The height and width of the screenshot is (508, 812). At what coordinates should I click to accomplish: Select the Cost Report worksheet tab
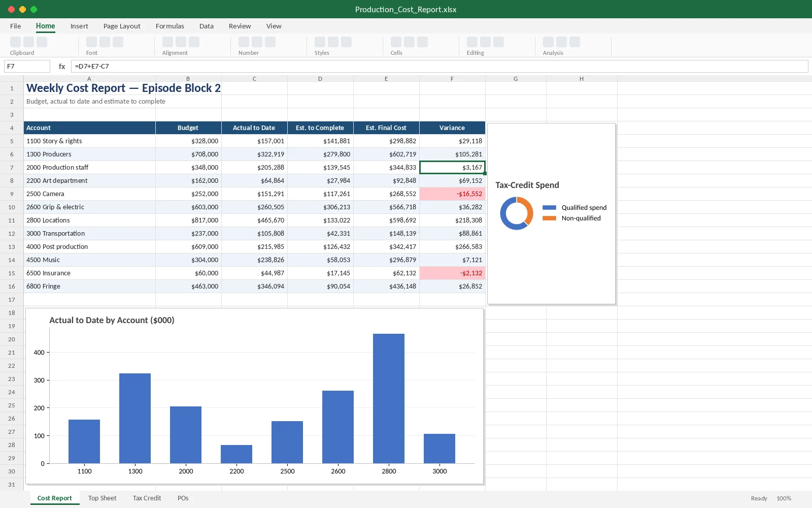[x=55, y=498]
